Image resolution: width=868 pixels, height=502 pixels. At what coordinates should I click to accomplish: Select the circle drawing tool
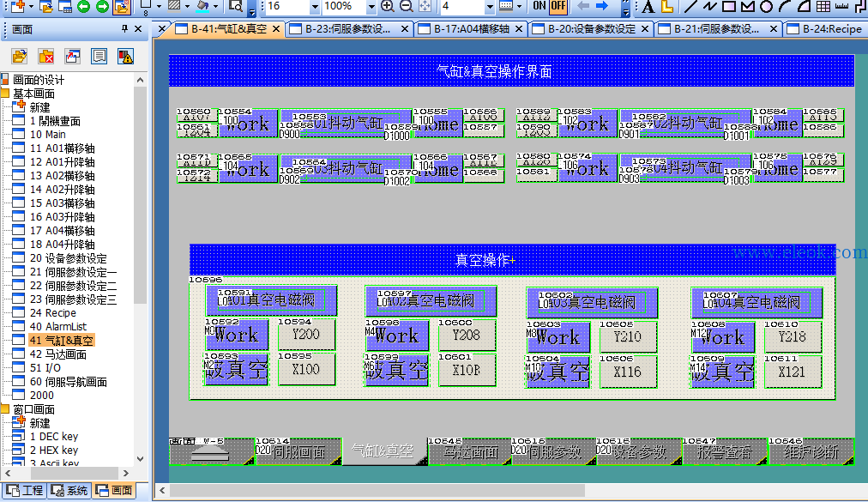(x=766, y=7)
